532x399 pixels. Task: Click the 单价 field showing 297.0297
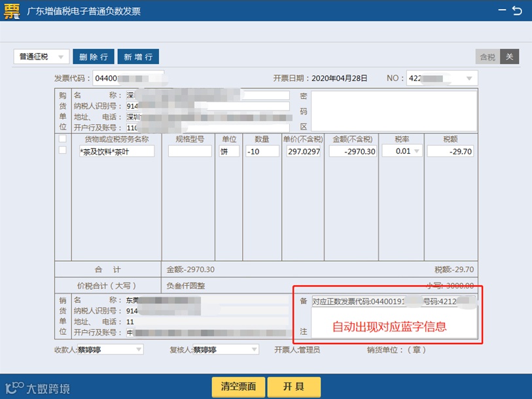pyautogui.click(x=304, y=151)
